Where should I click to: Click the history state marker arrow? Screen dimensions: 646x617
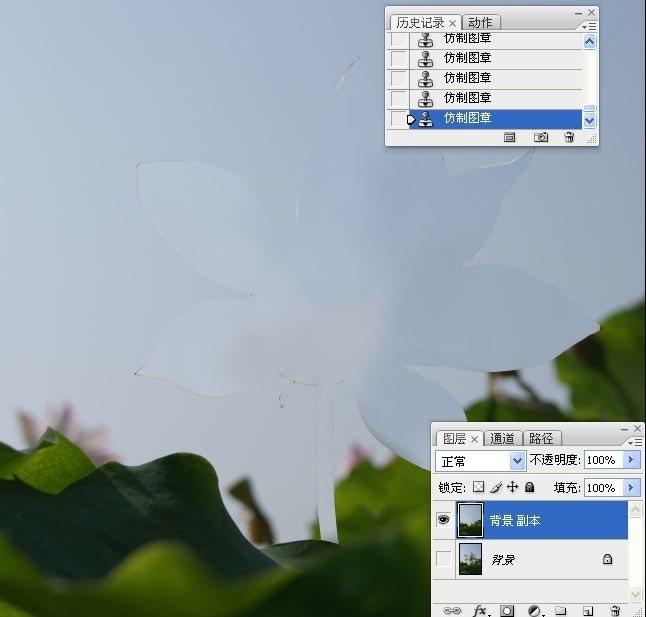point(411,120)
